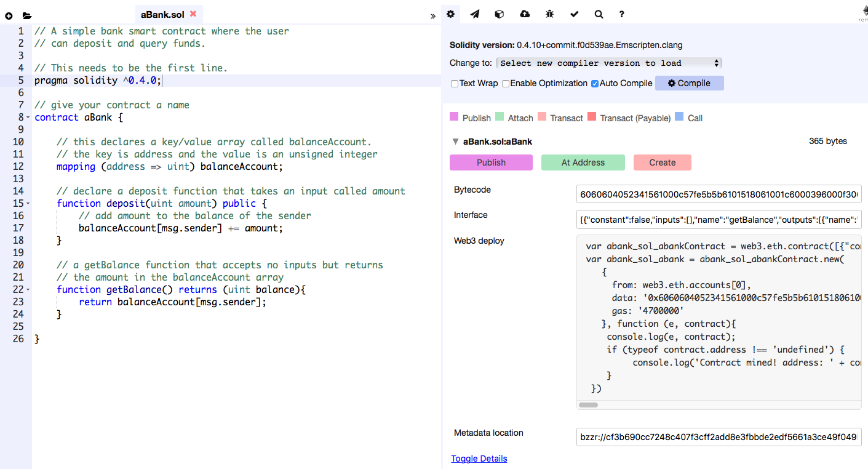The height and width of the screenshot is (469, 868).
Task: Click the purple Publish button
Action: coord(491,162)
